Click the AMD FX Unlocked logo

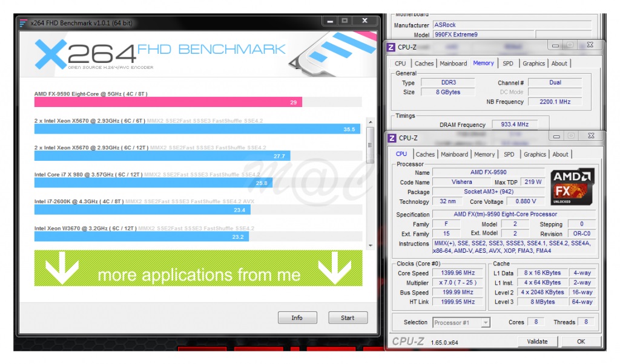pyautogui.click(x=572, y=184)
